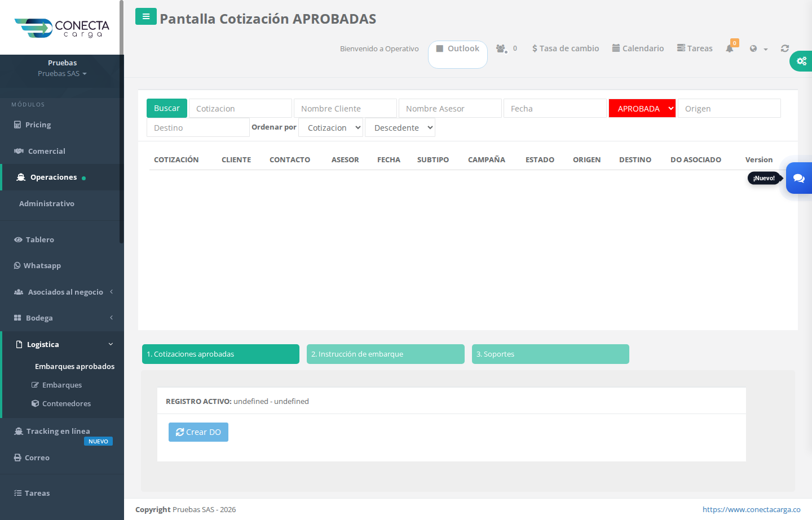Open Tracking en línea
Screen dimensions: 812x520
[61, 431]
